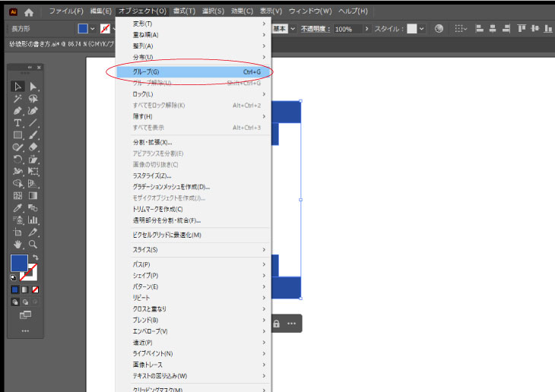Choose Expand (分割・拡張) menu item
555x392 pixels.
pyautogui.click(x=193, y=142)
